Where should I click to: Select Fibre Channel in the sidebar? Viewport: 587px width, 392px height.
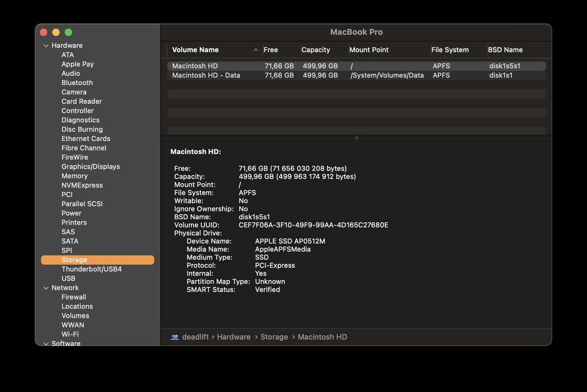(84, 148)
